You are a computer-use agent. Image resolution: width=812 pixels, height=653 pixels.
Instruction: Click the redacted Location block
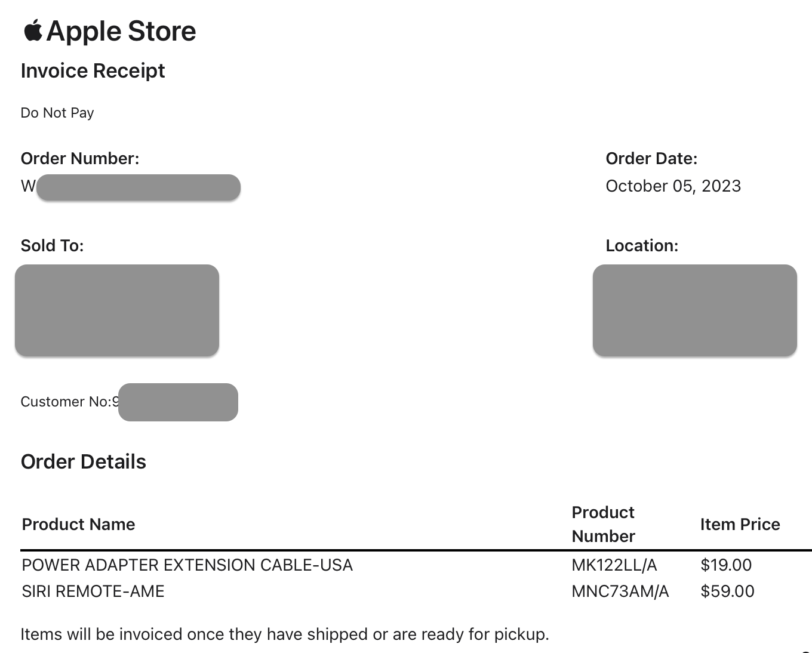pyautogui.click(x=695, y=310)
